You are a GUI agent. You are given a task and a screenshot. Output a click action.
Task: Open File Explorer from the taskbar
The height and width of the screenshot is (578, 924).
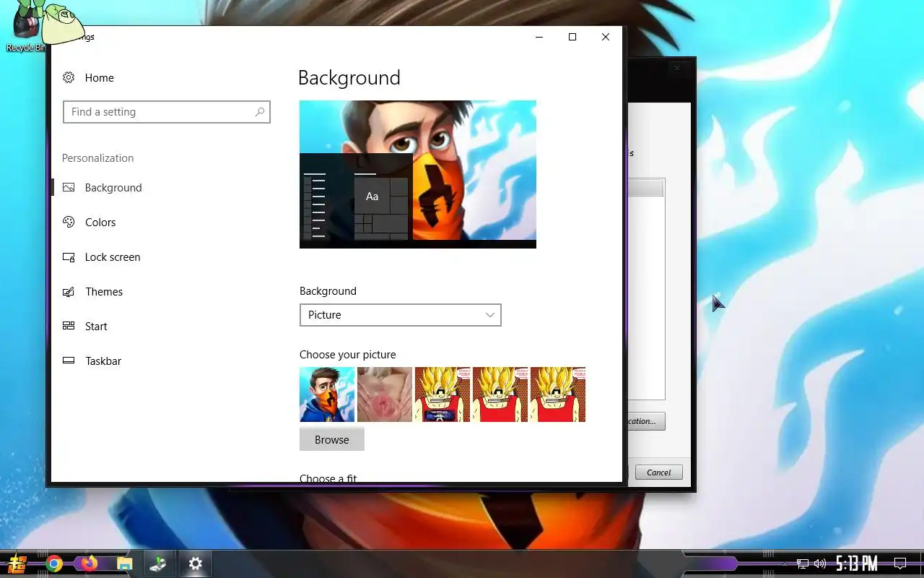(x=124, y=564)
